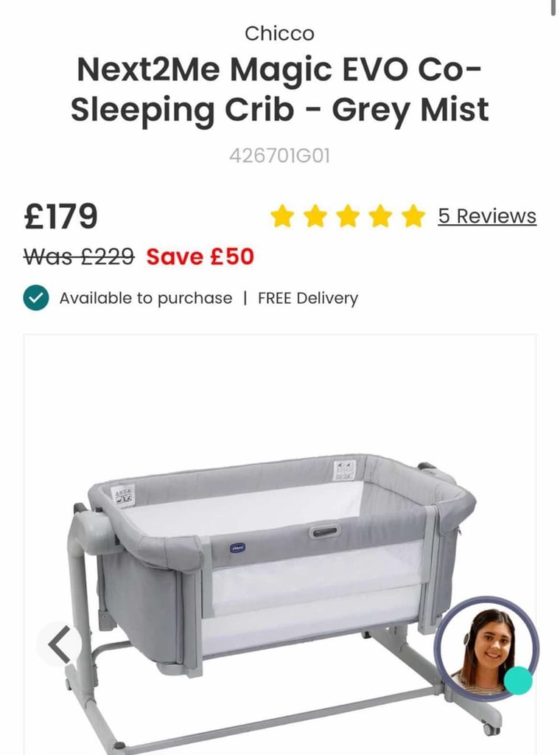The height and width of the screenshot is (755, 560).
Task: Click the FREE Delivery text
Action: (x=308, y=298)
